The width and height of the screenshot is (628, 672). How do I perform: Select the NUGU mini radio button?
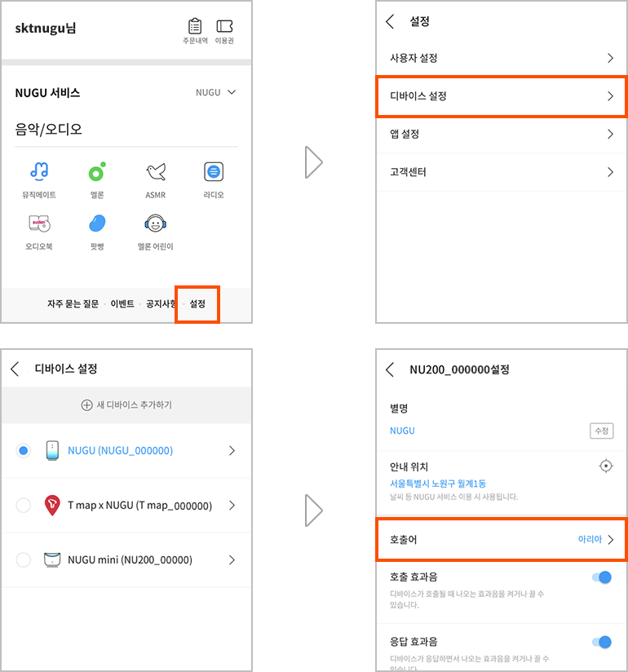(24, 559)
